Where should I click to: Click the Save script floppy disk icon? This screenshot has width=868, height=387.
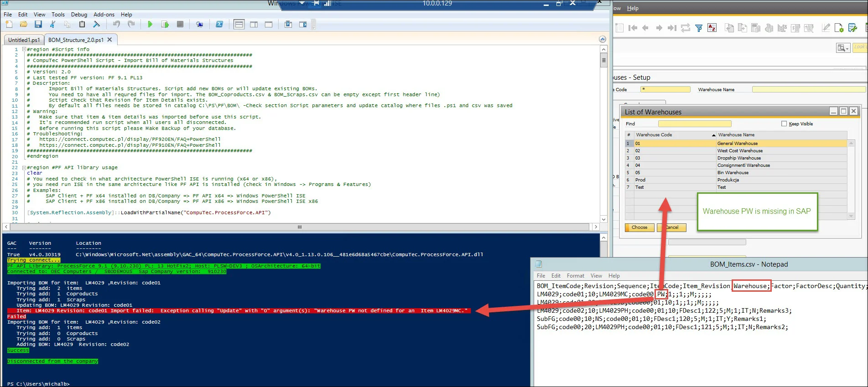[38, 24]
